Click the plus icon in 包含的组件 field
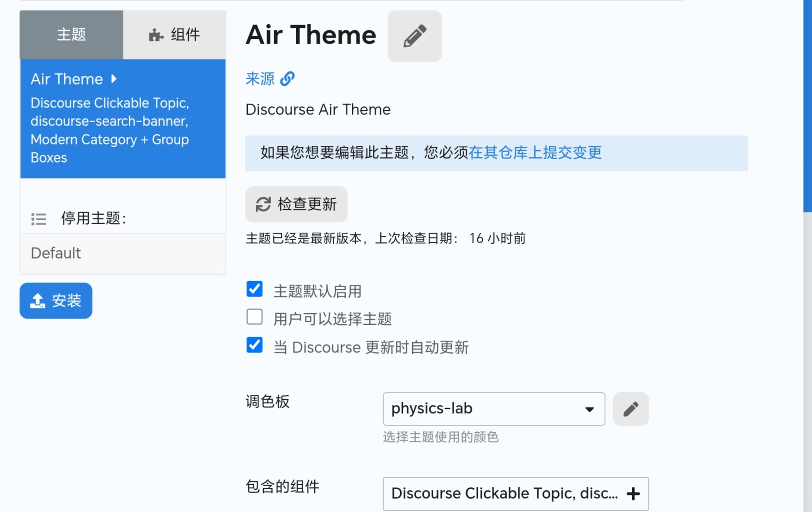Viewport: 812px width, 512px height. (x=633, y=493)
